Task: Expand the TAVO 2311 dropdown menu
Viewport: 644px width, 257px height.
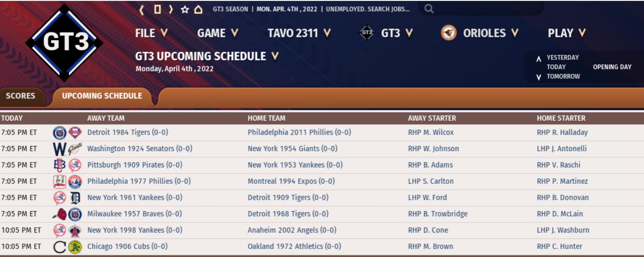Action: [x=299, y=33]
